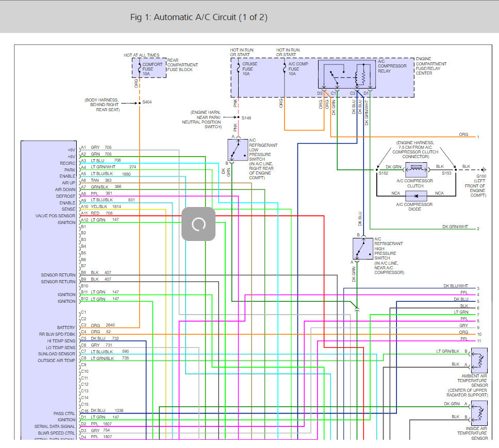Click the low pressure switch symbol
The width and height of the screenshot is (499, 448).
(238, 150)
